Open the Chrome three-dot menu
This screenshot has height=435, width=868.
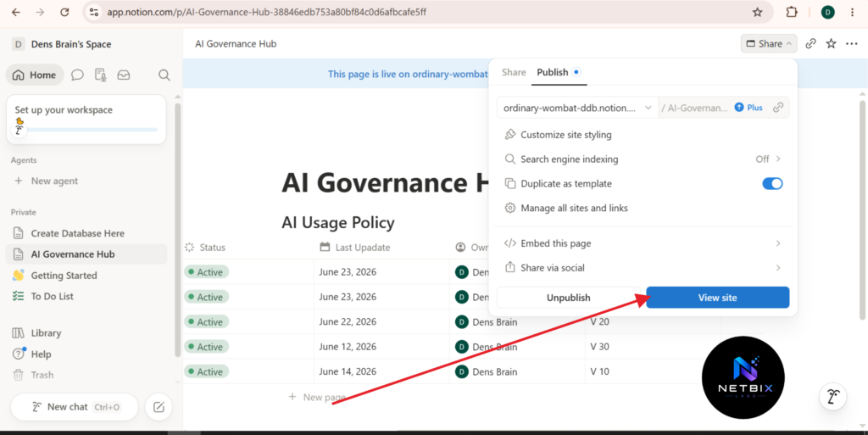click(853, 12)
